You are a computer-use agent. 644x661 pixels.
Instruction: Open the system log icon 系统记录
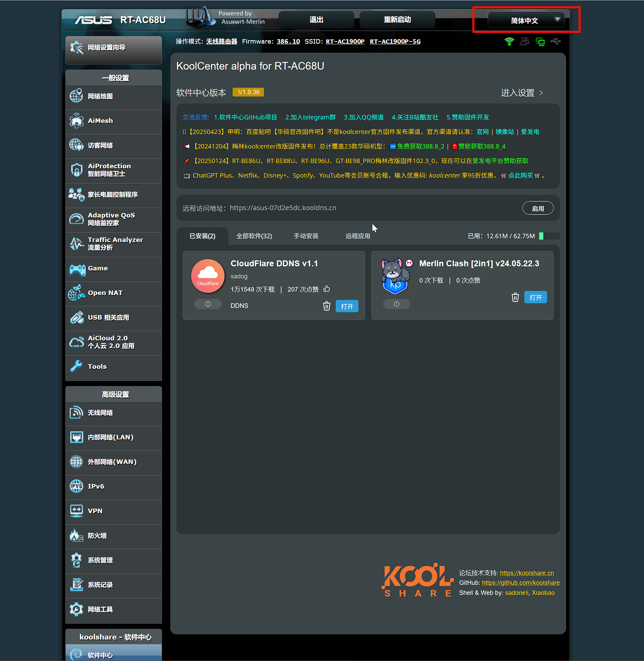[x=76, y=584]
